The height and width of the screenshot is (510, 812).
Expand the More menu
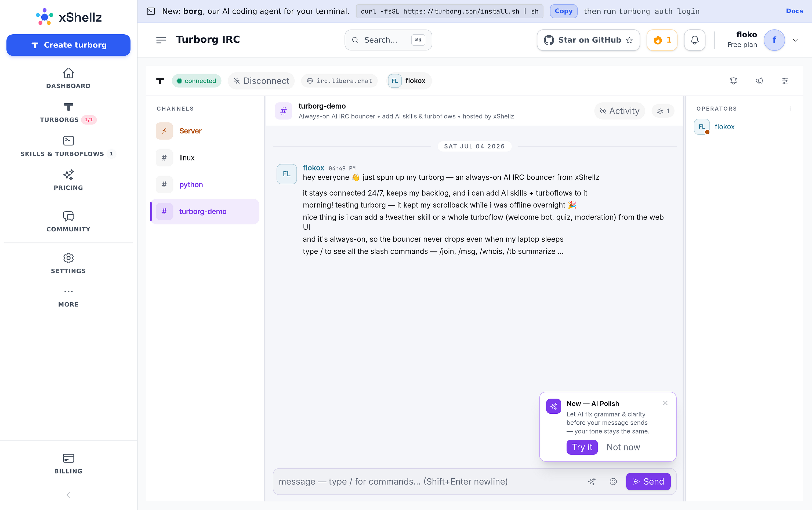[68, 297]
